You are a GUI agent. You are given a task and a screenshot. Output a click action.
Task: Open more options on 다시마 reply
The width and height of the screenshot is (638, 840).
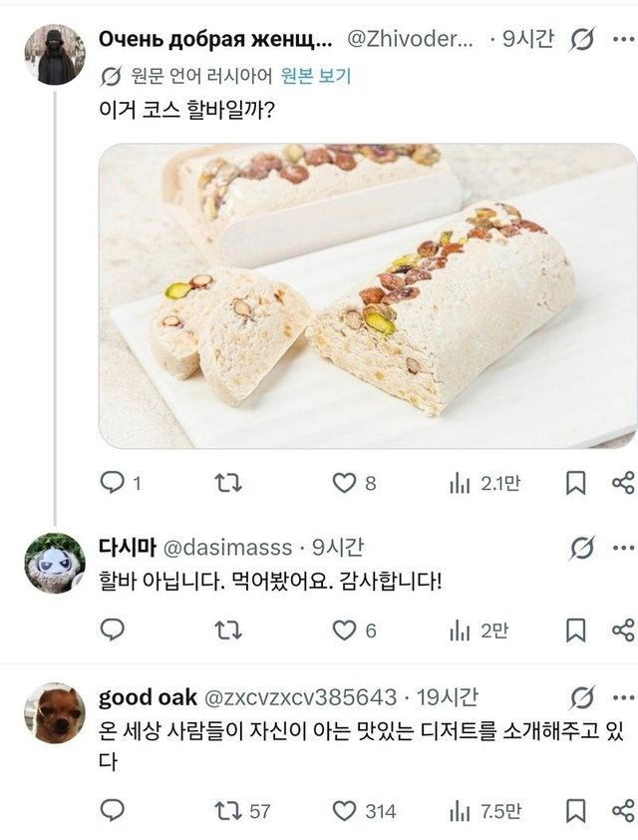pos(623,547)
